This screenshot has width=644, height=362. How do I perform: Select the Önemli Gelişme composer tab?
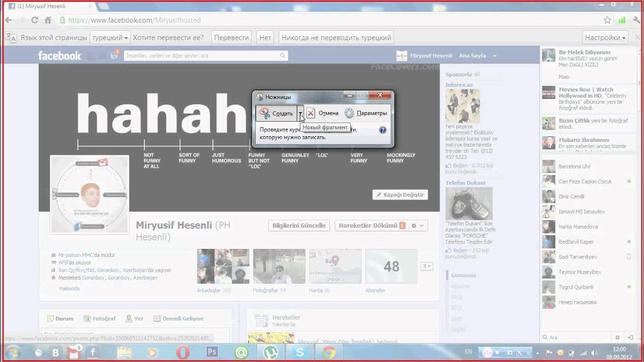pyautogui.click(x=179, y=319)
